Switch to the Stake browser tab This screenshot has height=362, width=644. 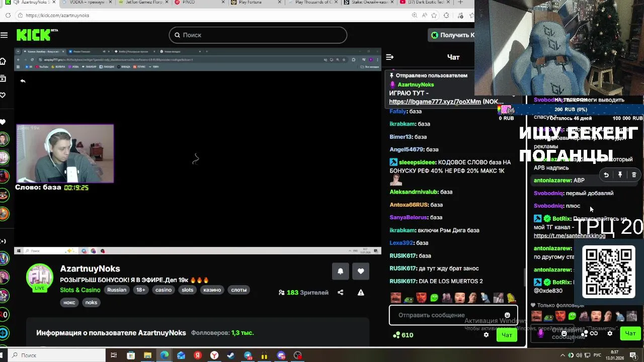tap(368, 3)
